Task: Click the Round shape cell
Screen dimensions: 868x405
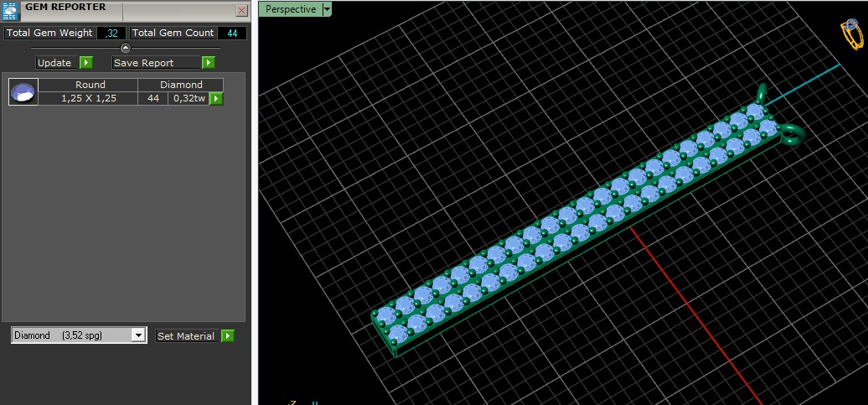Action: point(89,85)
